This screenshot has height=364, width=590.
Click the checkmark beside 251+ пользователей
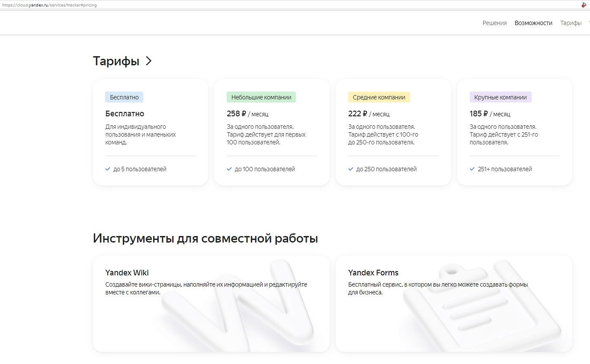pyautogui.click(x=472, y=169)
